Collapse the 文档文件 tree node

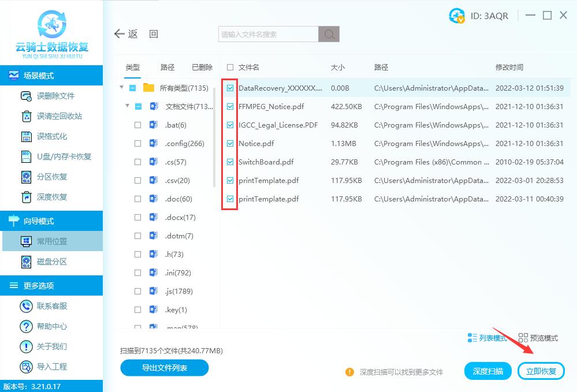point(127,106)
